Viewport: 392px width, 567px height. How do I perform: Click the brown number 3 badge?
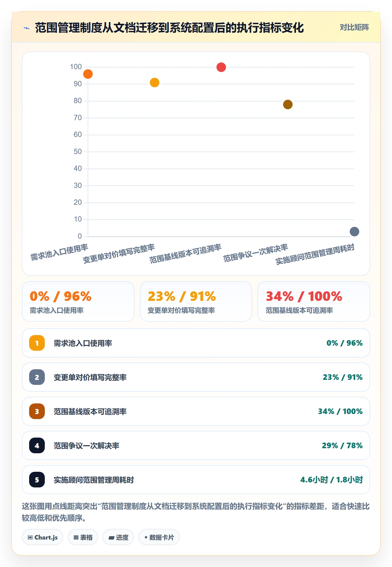[x=37, y=411]
